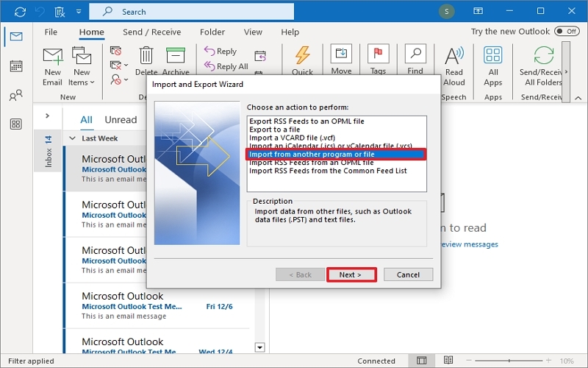The height and width of the screenshot is (368, 588).
Task: Select Import an iCalendar or vCalendar file
Action: click(x=330, y=146)
